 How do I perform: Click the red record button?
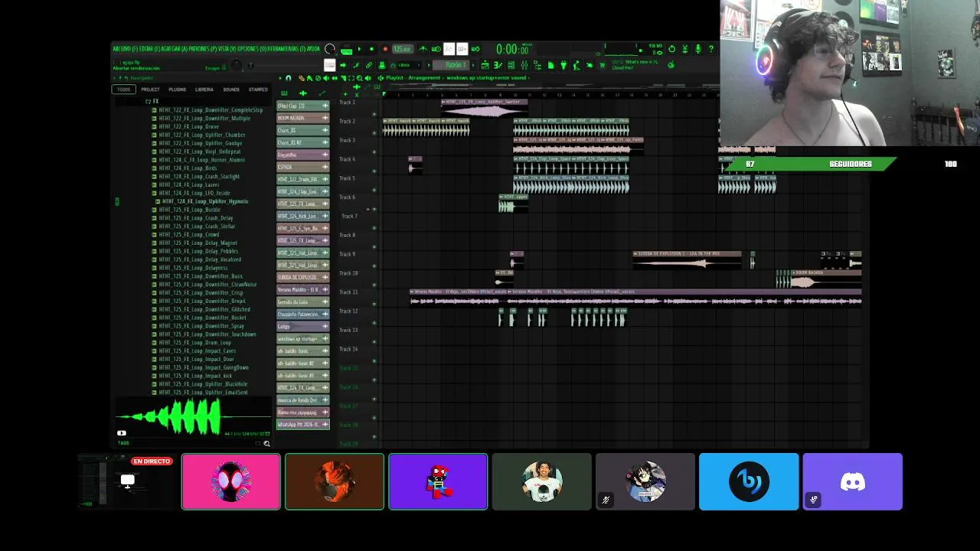click(x=385, y=49)
